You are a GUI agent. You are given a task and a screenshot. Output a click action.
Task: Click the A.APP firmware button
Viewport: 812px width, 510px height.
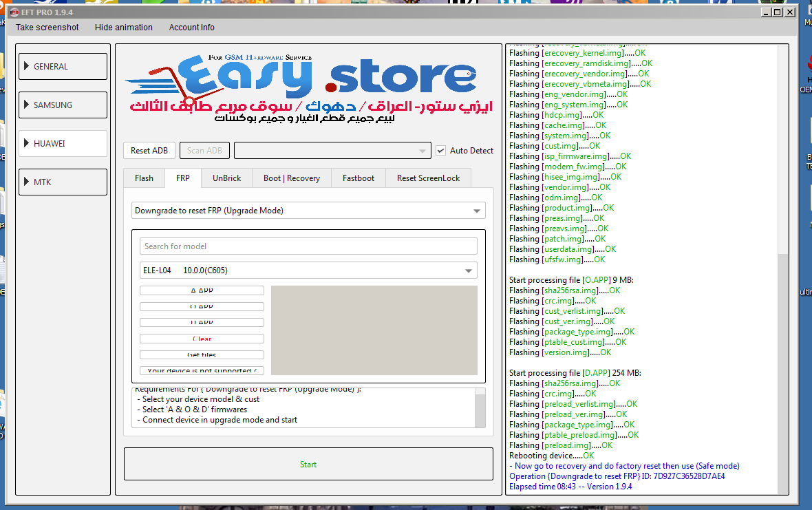[202, 290]
